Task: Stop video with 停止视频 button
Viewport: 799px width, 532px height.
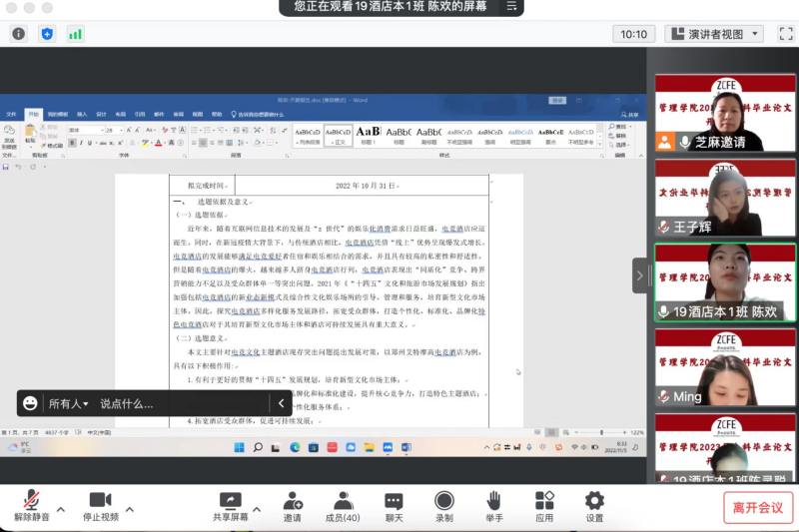Action: click(x=100, y=506)
